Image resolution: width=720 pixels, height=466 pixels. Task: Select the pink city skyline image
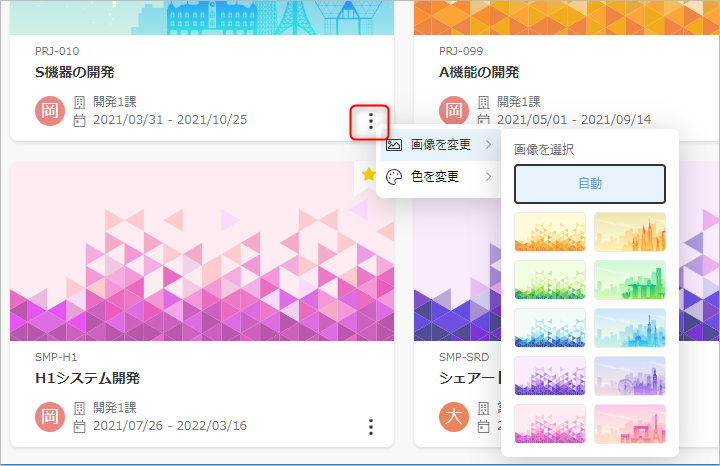click(630, 424)
